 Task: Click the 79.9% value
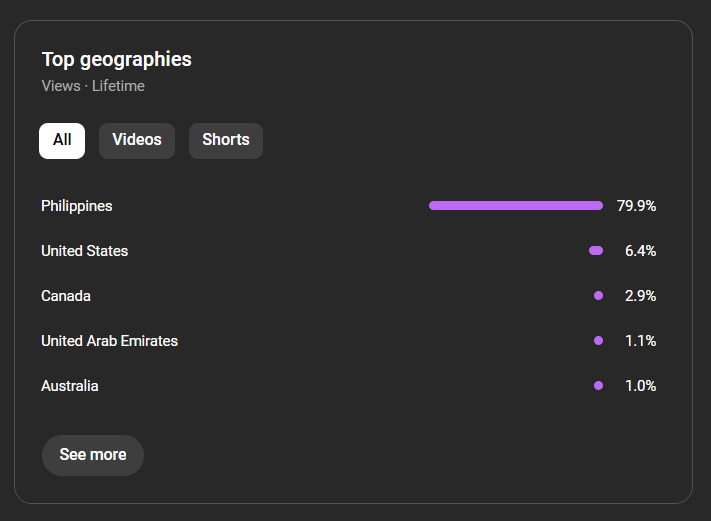coord(637,206)
